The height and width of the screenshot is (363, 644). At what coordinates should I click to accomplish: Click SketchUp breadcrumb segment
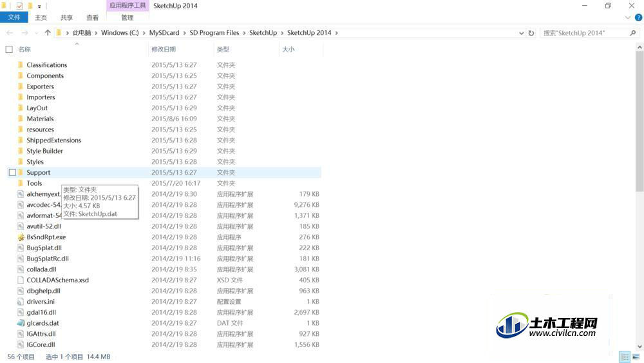tap(263, 33)
